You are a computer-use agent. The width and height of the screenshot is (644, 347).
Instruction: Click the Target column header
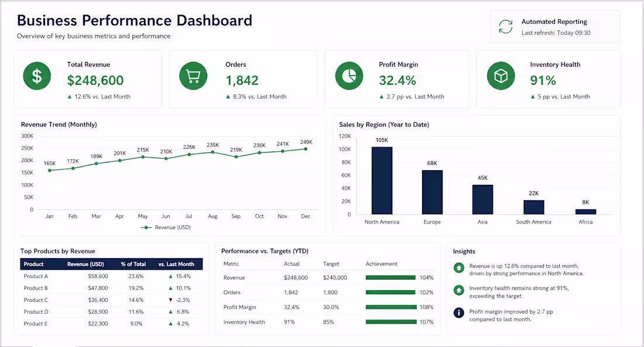click(331, 264)
